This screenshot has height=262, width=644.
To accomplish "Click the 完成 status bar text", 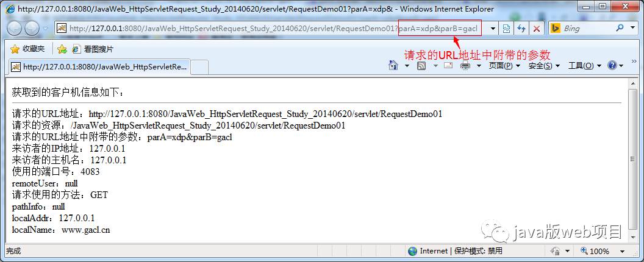I will (x=13, y=251).
